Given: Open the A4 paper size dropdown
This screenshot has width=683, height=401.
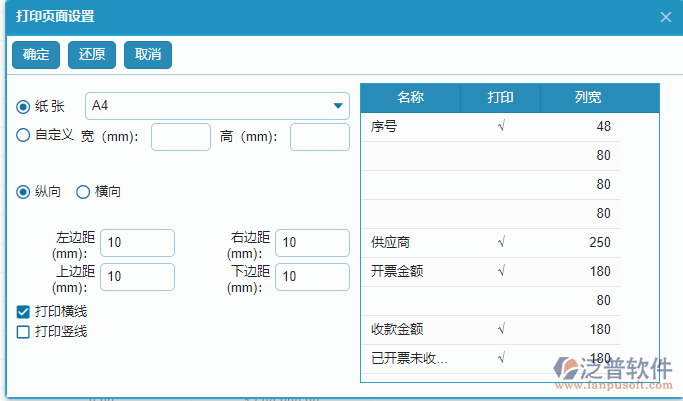Looking at the screenshot, I should 218,106.
